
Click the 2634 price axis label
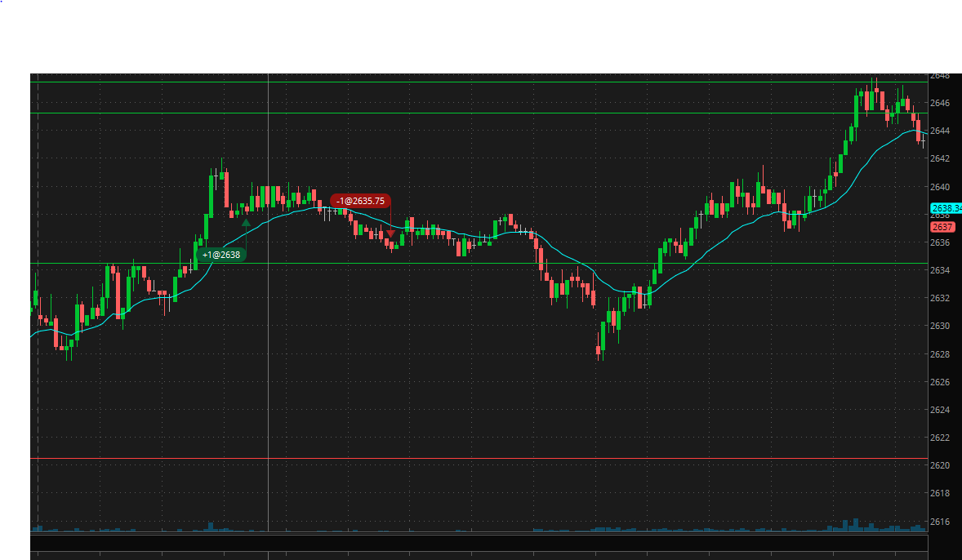pyautogui.click(x=940, y=270)
